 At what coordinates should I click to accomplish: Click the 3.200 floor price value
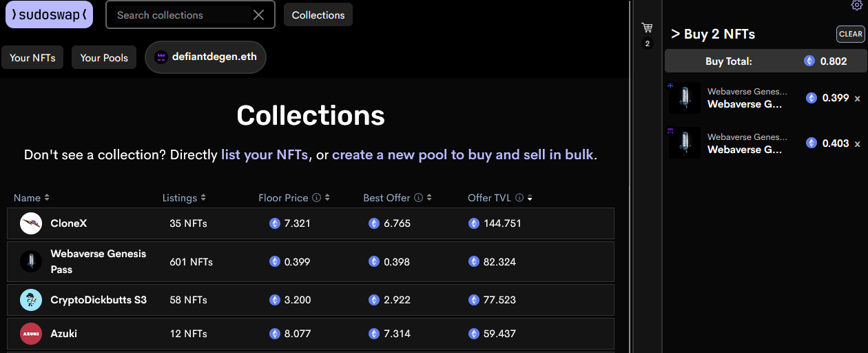coord(298,300)
